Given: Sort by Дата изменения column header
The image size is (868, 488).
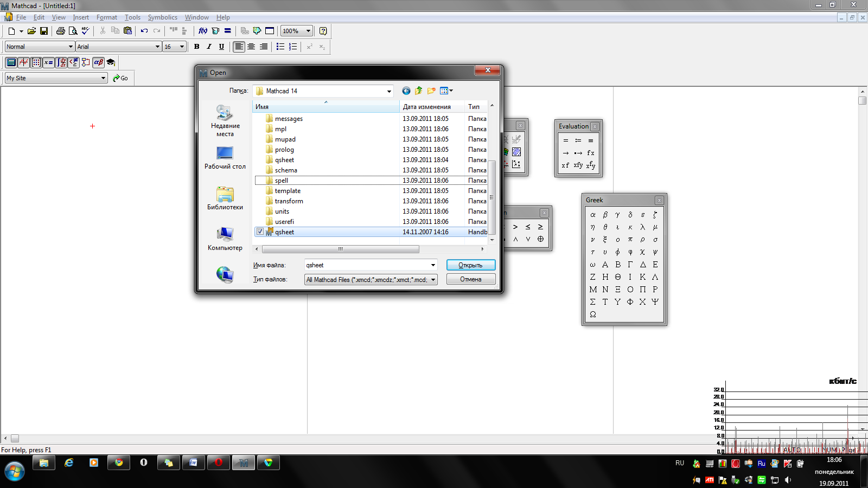Looking at the screenshot, I should (432, 107).
